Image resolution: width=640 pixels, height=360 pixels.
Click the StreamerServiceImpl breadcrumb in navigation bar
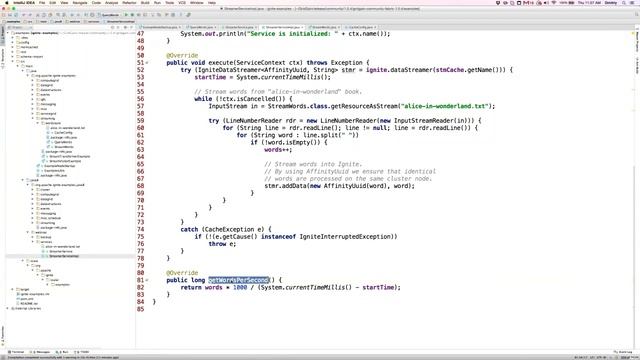(120, 21)
